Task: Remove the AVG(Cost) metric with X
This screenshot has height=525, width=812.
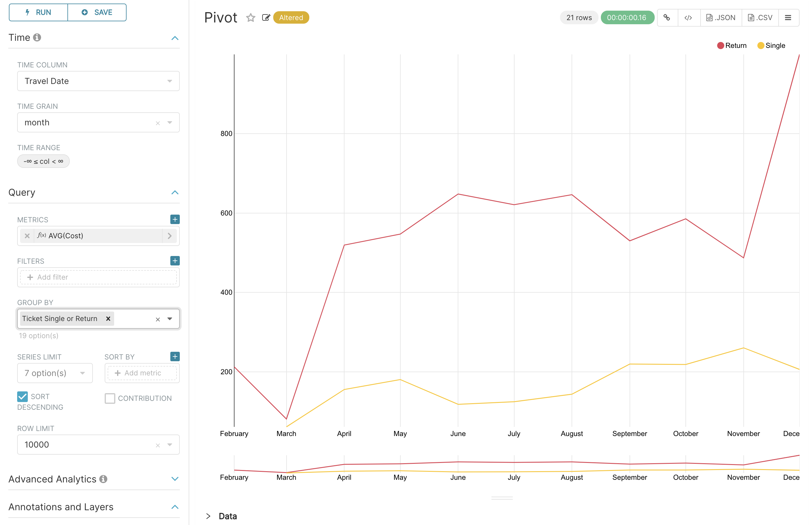Action: [27, 236]
